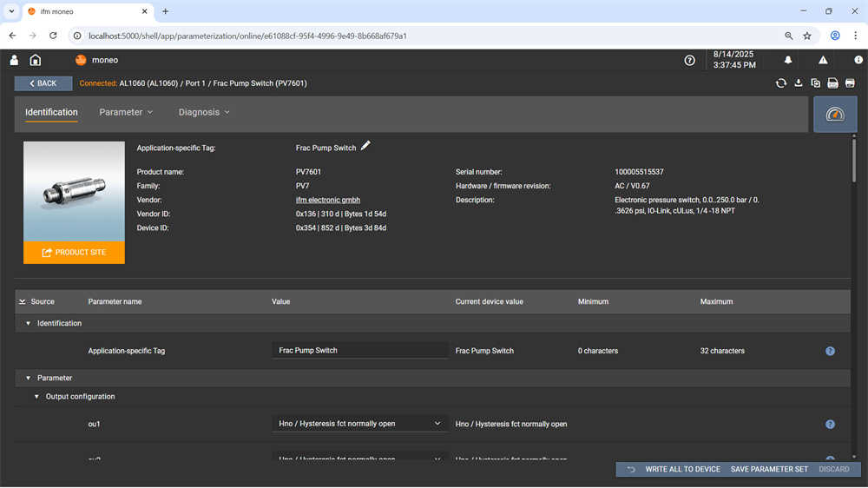Click the Source column header
The image size is (868, 488).
(43, 302)
